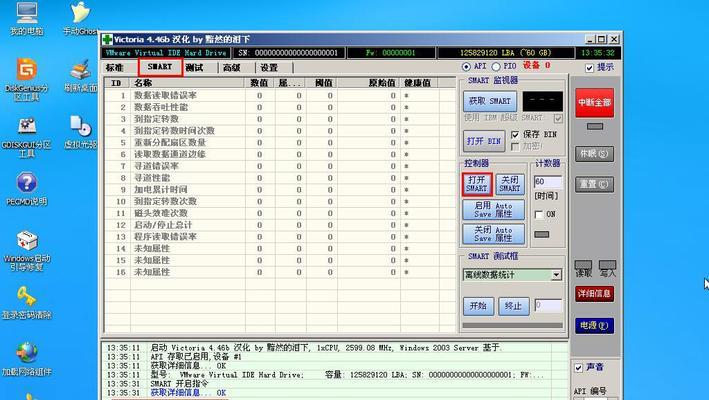Click the 终止 test button

[514, 306]
